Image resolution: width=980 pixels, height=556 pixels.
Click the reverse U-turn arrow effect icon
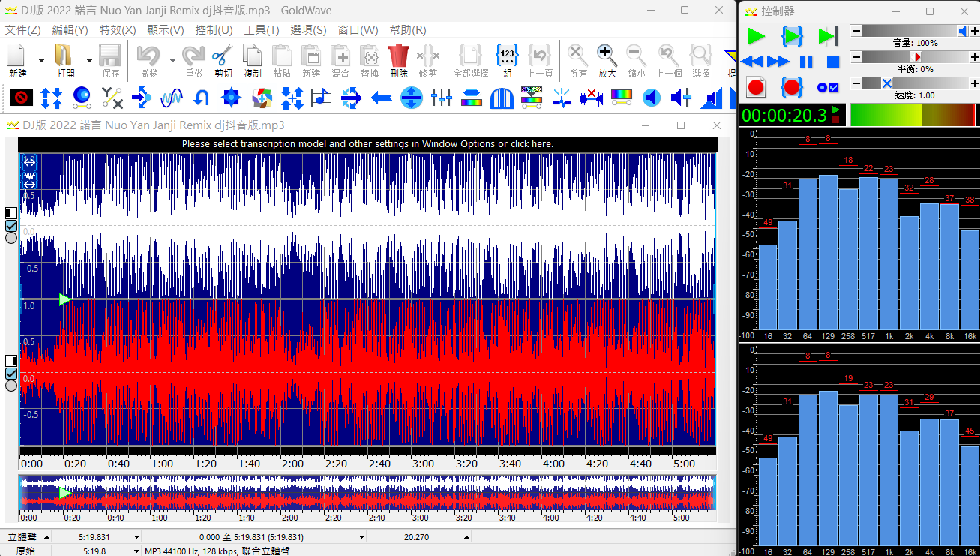pos(201,97)
